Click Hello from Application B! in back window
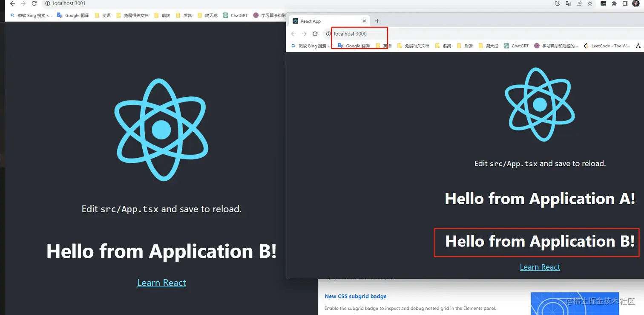The height and width of the screenshot is (315, 644). pyautogui.click(x=161, y=251)
